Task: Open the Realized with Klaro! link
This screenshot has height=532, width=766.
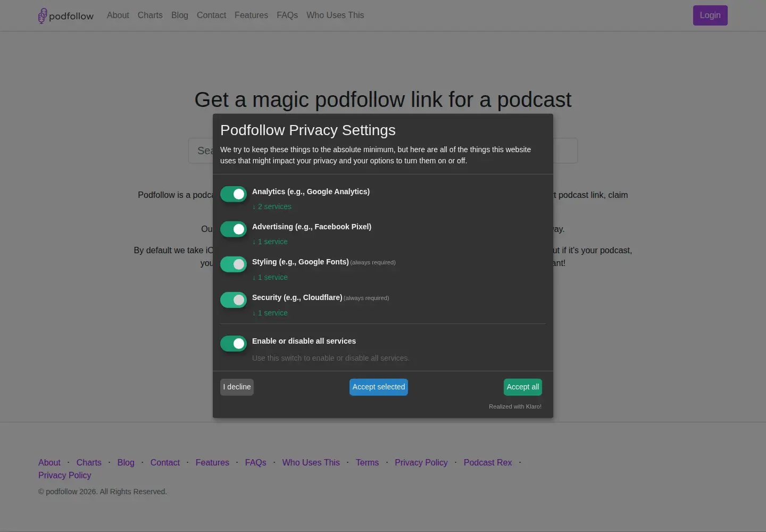Action: click(515, 406)
